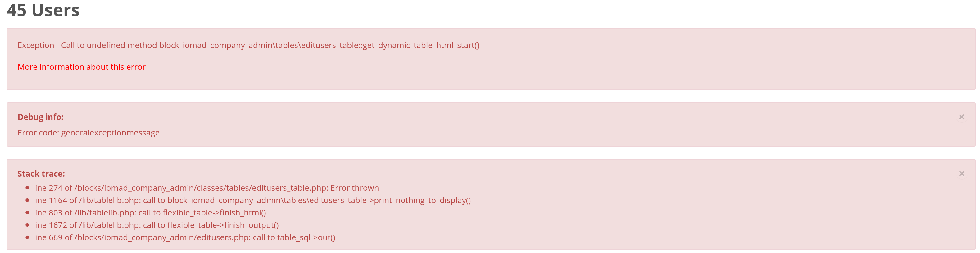Click the flexible_table->finish_output() stack line
980x253 pixels.
[156, 225]
